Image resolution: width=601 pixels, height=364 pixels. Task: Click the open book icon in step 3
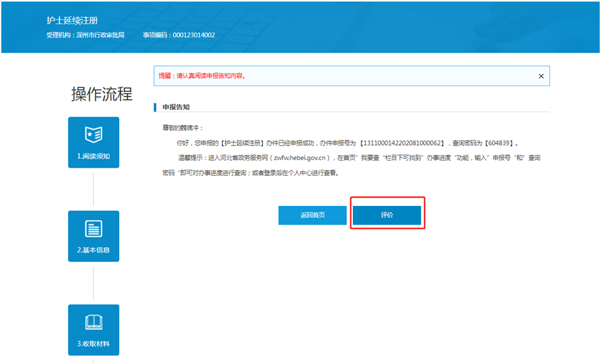tap(93, 323)
